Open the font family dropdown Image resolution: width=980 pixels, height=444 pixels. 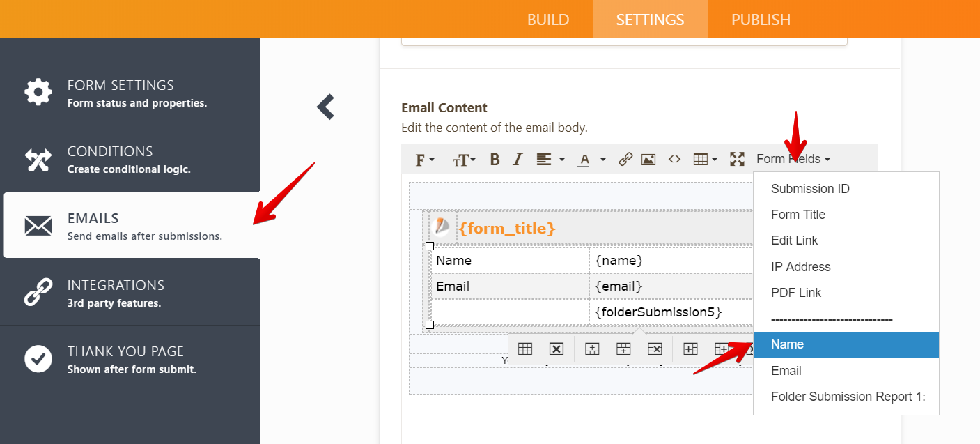(423, 159)
